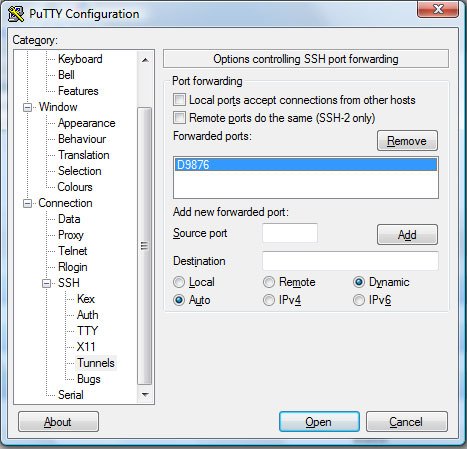Open the Kex settings
Image resolution: width=467 pixels, height=449 pixels.
tap(86, 299)
